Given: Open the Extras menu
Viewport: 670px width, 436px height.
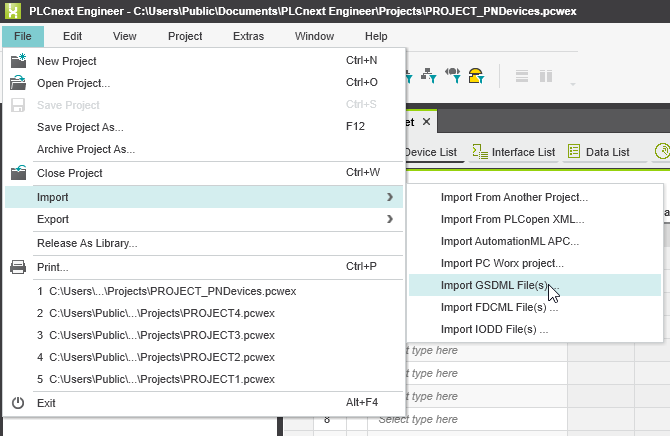Looking at the screenshot, I should click(x=248, y=36).
